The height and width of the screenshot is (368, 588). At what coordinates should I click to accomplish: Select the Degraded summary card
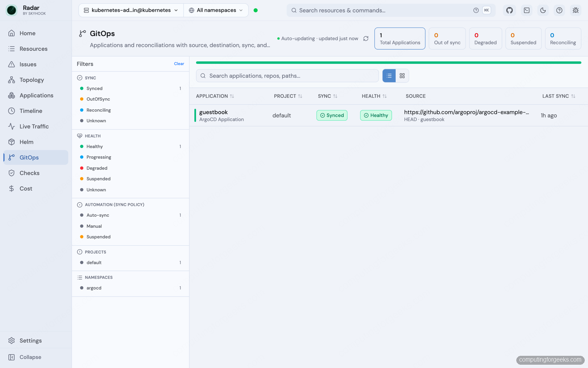point(485,39)
